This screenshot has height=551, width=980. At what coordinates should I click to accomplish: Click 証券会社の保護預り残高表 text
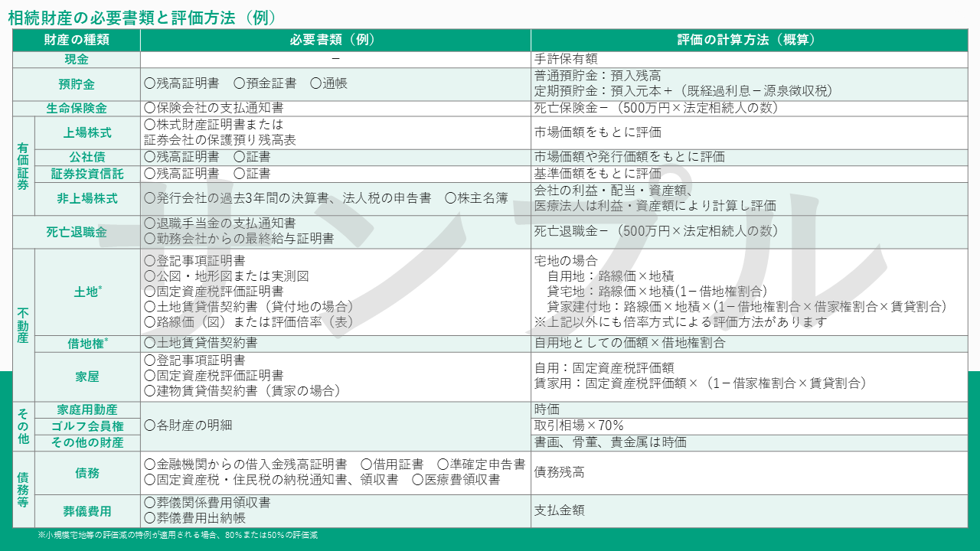[x=220, y=141]
